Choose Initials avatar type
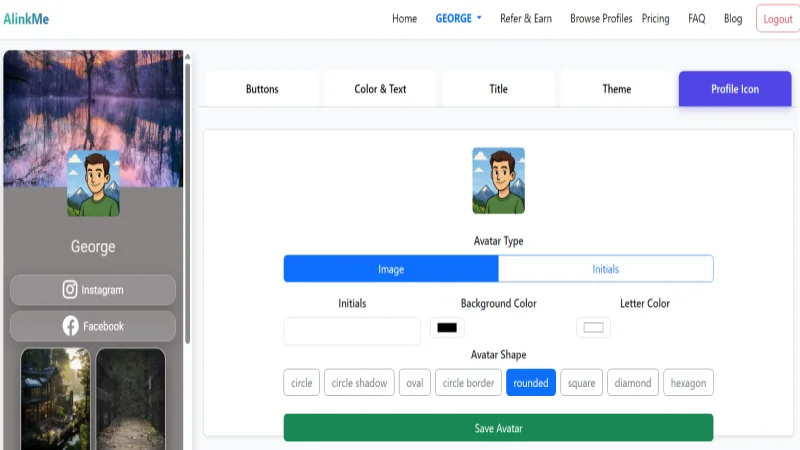800x450 pixels. pos(606,269)
